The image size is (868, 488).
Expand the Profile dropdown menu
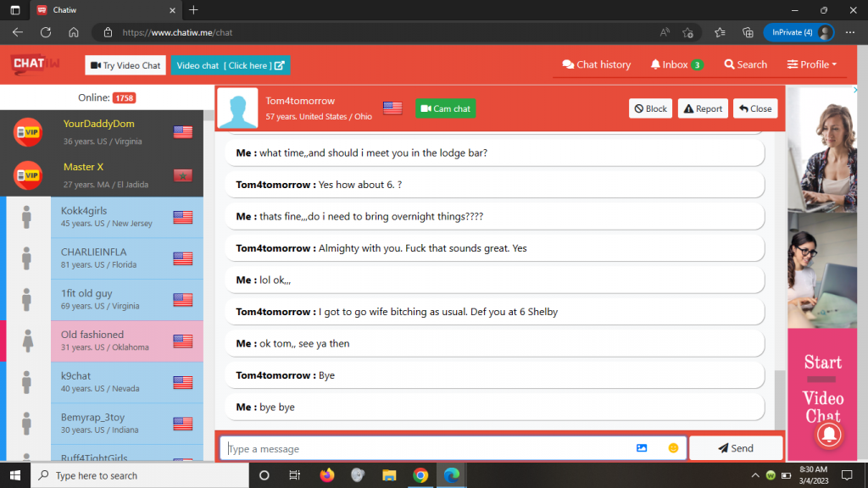click(x=811, y=64)
